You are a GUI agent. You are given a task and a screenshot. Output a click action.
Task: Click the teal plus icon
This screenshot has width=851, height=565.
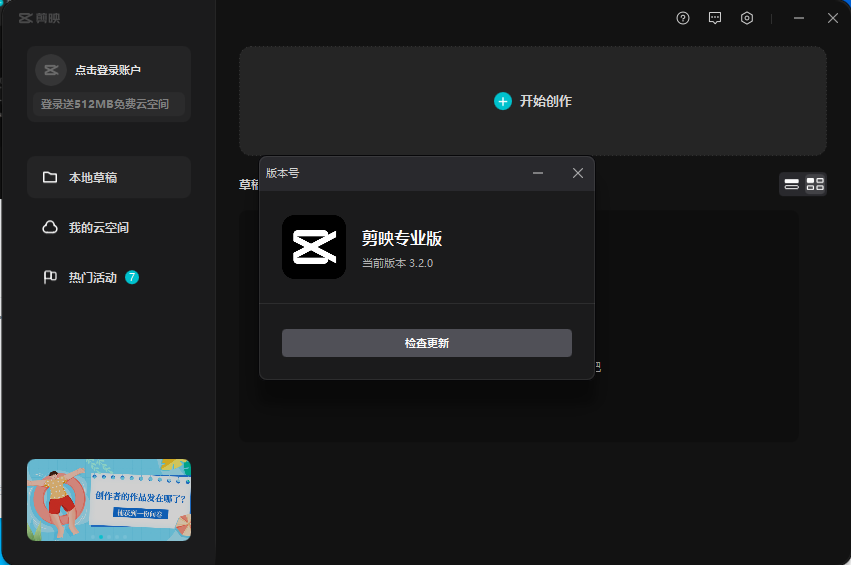(503, 101)
